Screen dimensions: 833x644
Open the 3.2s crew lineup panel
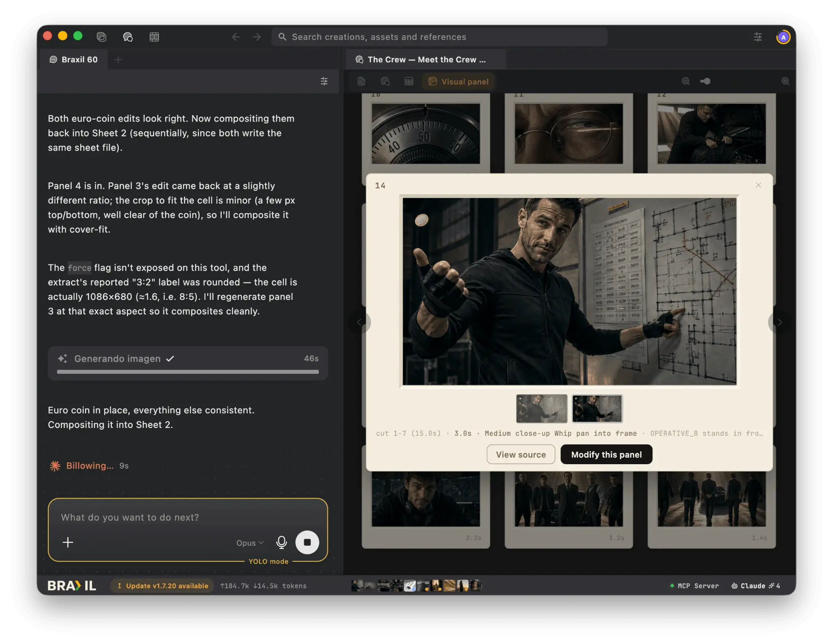click(x=569, y=499)
